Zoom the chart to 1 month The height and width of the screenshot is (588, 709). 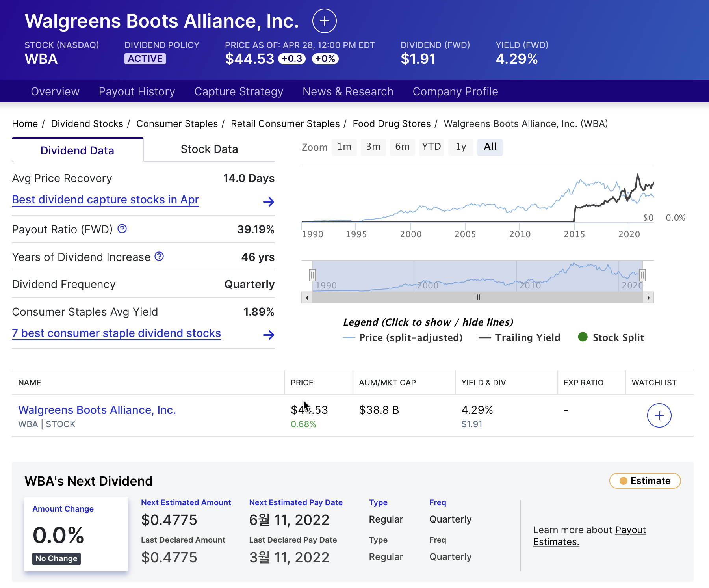[344, 147]
